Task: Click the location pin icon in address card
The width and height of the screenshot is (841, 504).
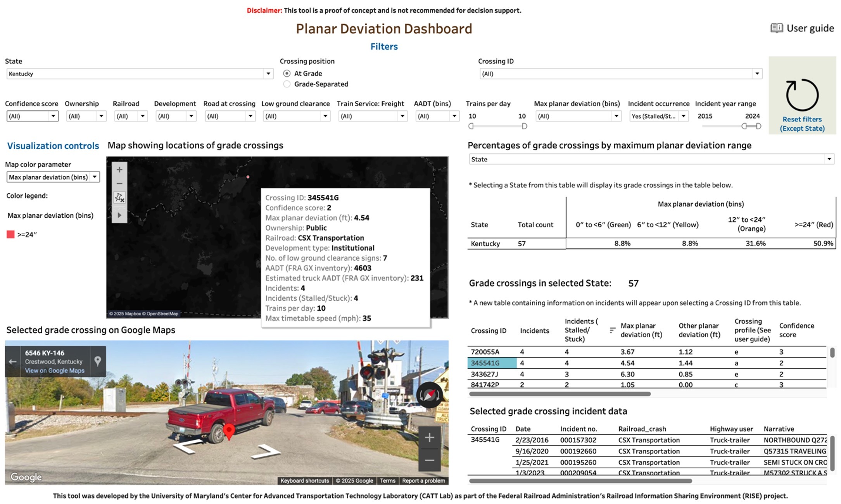Action: click(x=98, y=361)
